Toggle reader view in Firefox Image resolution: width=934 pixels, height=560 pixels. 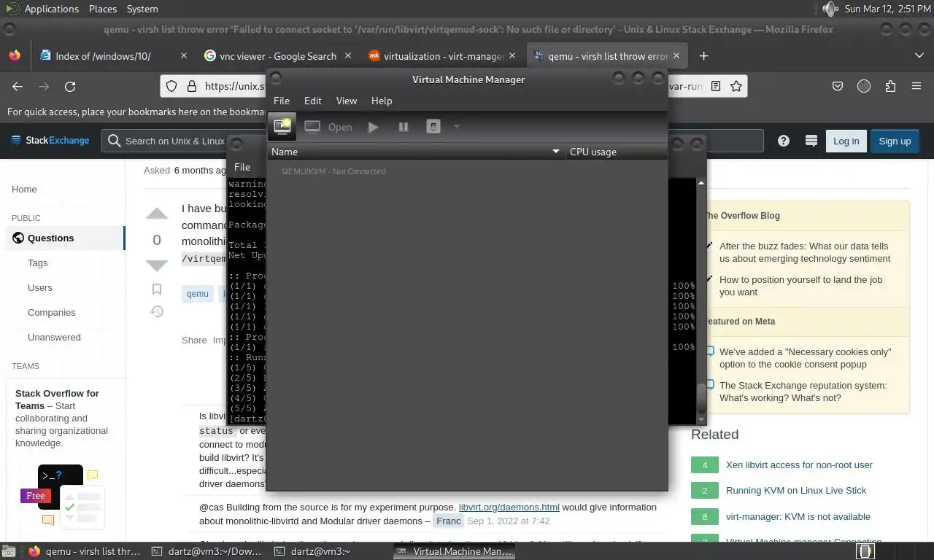click(x=716, y=86)
